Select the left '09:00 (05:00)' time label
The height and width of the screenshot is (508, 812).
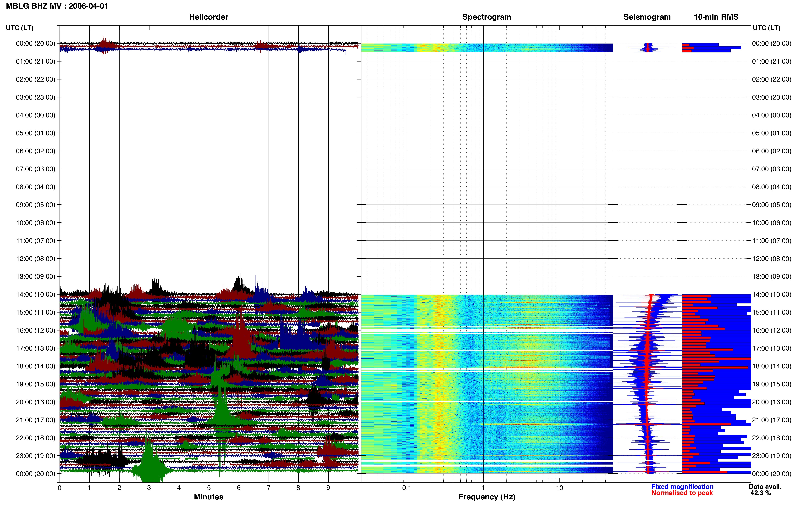[36, 205]
